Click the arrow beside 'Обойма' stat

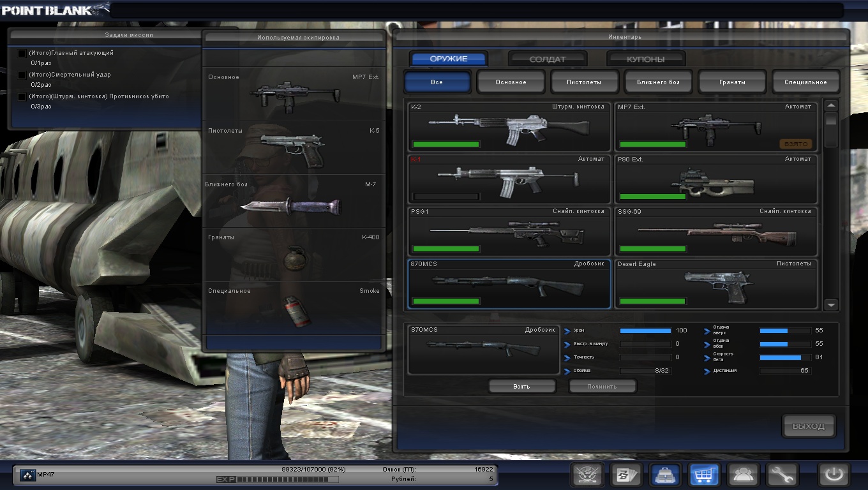(568, 371)
